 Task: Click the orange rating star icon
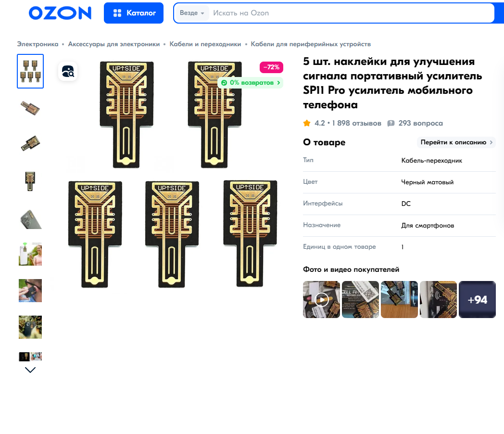307,123
